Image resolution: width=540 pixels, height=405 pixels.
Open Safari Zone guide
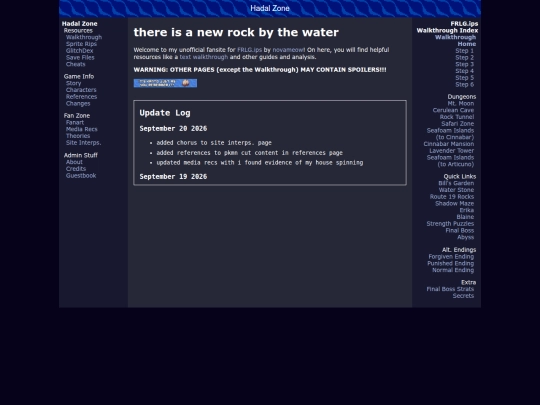tap(457, 124)
